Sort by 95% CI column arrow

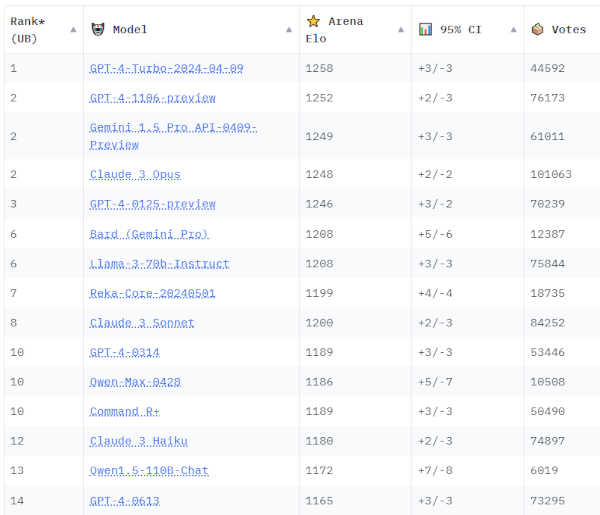click(514, 30)
